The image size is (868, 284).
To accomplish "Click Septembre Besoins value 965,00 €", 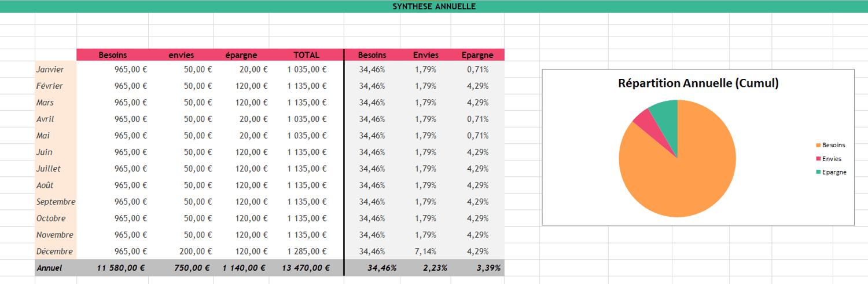I will click(131, 202).
